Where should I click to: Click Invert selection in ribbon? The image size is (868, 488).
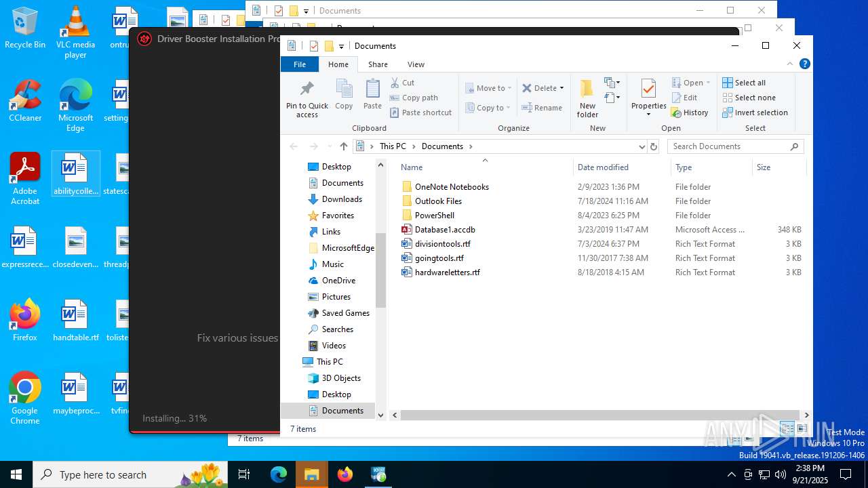tap(755, 113)
